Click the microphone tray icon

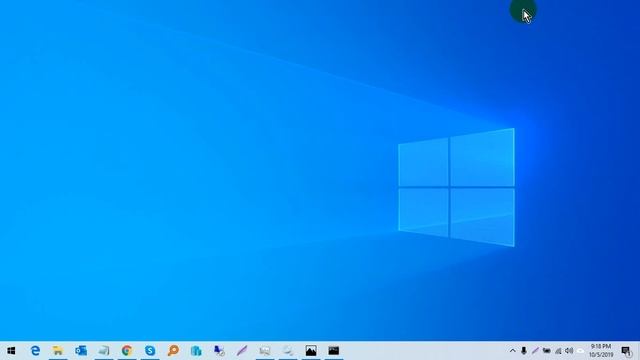point(524,351)
